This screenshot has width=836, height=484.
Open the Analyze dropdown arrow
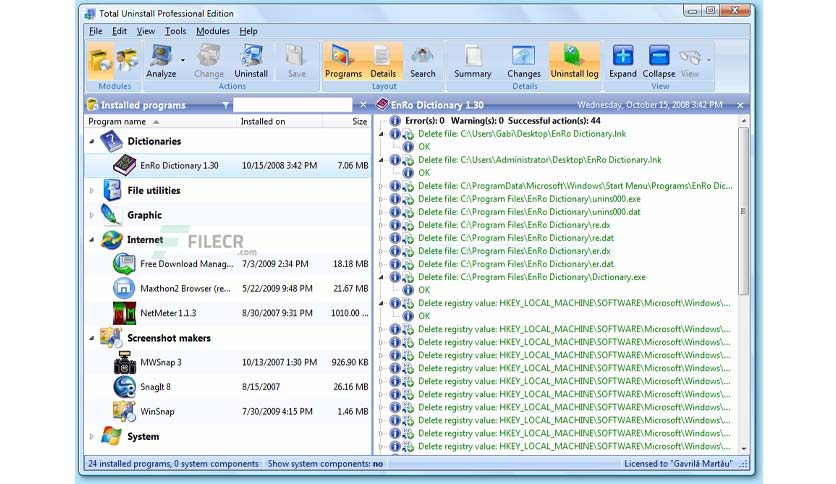click(x=183, y=60)
